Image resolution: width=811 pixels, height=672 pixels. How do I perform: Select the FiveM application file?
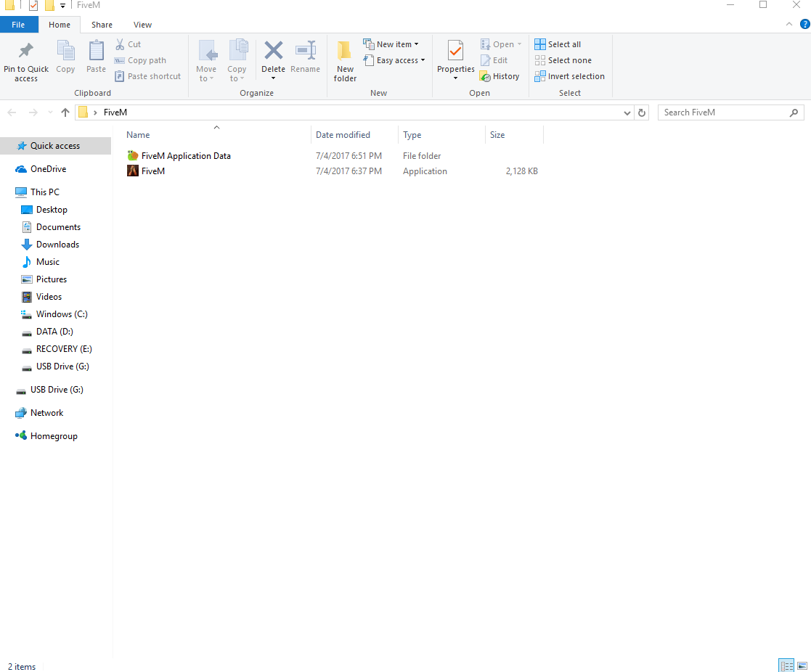click(x=146, y=171)
